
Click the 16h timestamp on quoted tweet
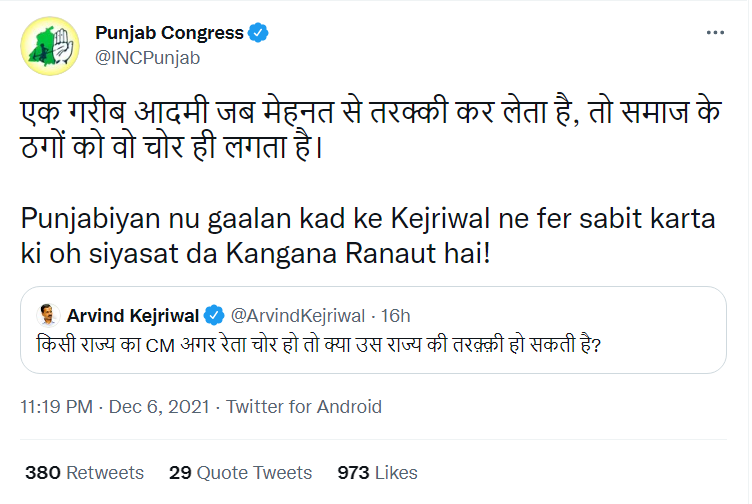click(x=395, y=316)
